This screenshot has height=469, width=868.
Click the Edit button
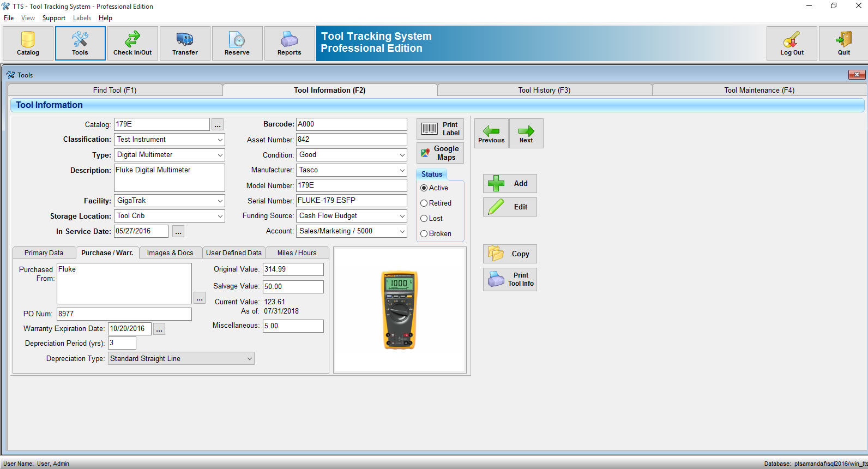(x=510, y=207)
